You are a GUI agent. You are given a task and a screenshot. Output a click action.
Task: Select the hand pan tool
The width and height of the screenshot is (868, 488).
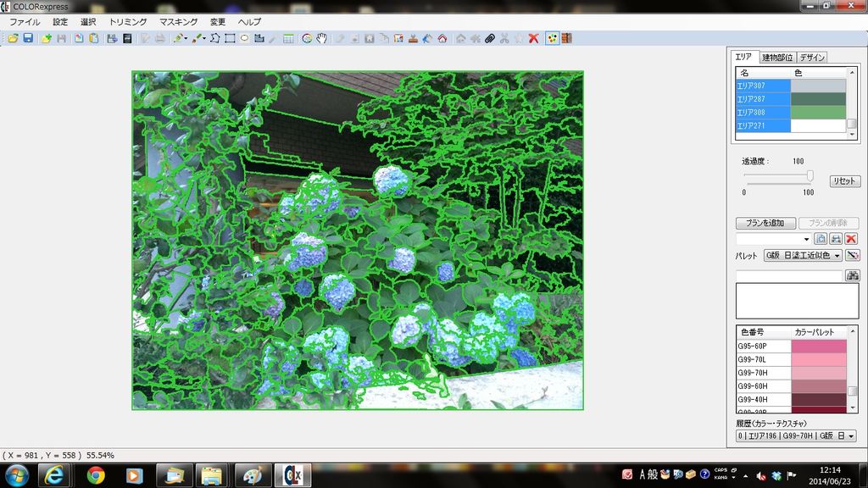pos(321,38)
